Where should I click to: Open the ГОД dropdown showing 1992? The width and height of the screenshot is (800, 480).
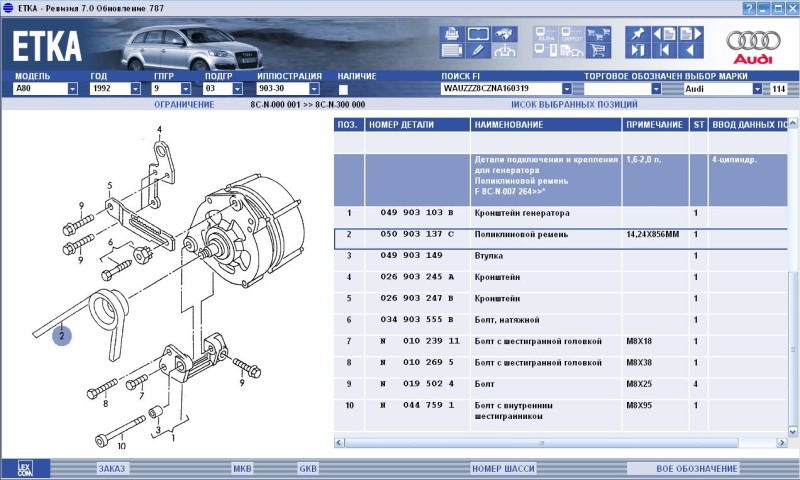coord(135,89)
